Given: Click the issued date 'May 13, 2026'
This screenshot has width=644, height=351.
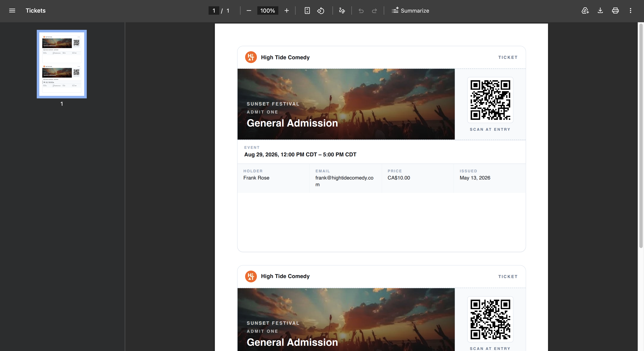Looking at the screenshot, I should pos(475,178).
